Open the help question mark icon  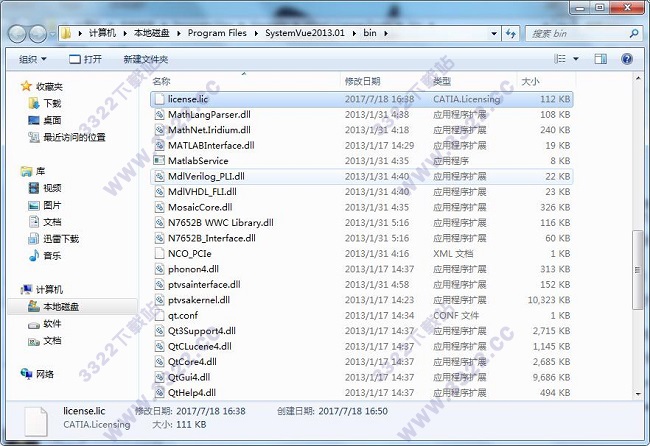click(627, 59)
